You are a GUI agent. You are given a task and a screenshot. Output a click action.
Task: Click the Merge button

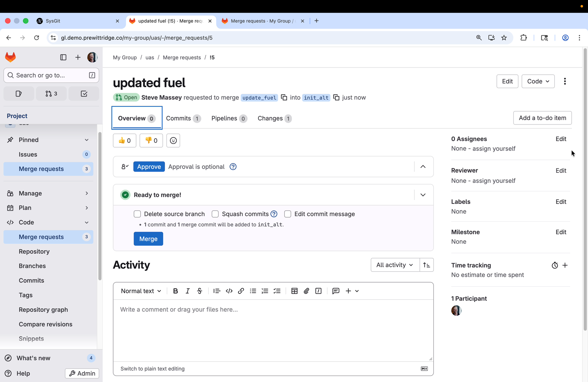click(148, 239)
